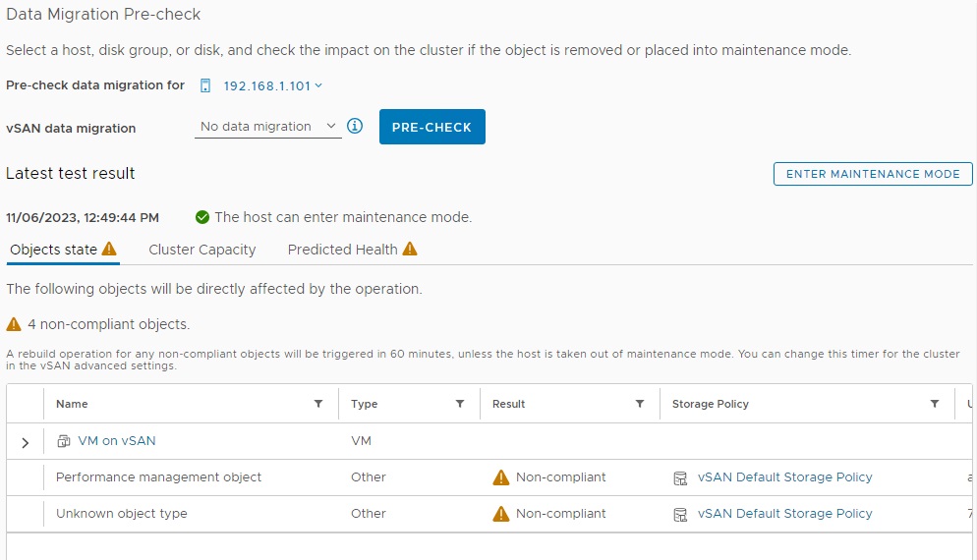Select the Unknown object type row
This screenshot has height=560, width=977.
point(121,514)
